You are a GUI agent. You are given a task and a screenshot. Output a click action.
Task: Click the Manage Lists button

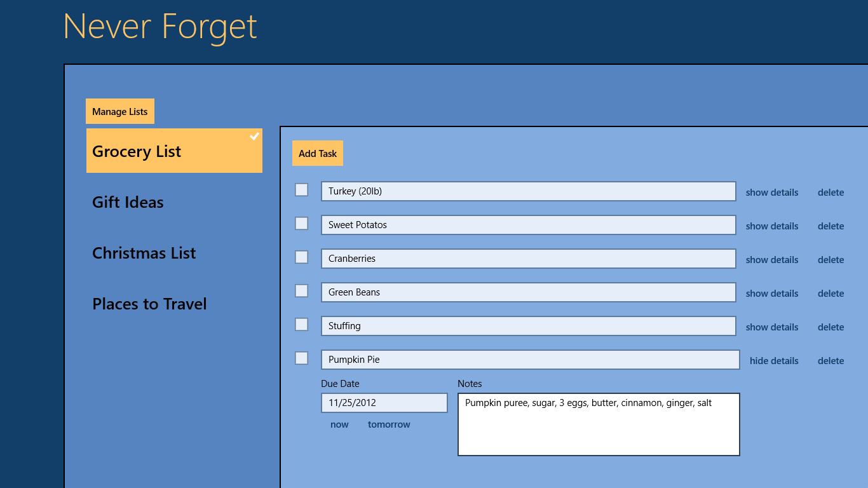click(x=120, y=112)
